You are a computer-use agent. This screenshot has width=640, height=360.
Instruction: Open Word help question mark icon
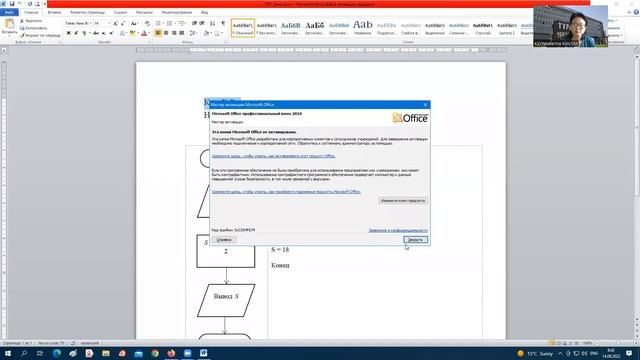[636, 12]
